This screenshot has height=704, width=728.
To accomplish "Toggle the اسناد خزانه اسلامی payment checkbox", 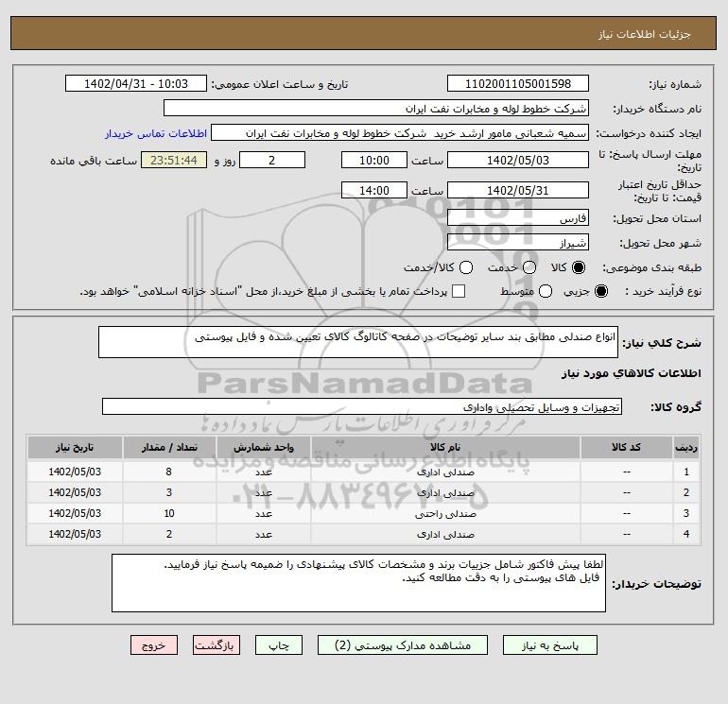I will 459,291.
